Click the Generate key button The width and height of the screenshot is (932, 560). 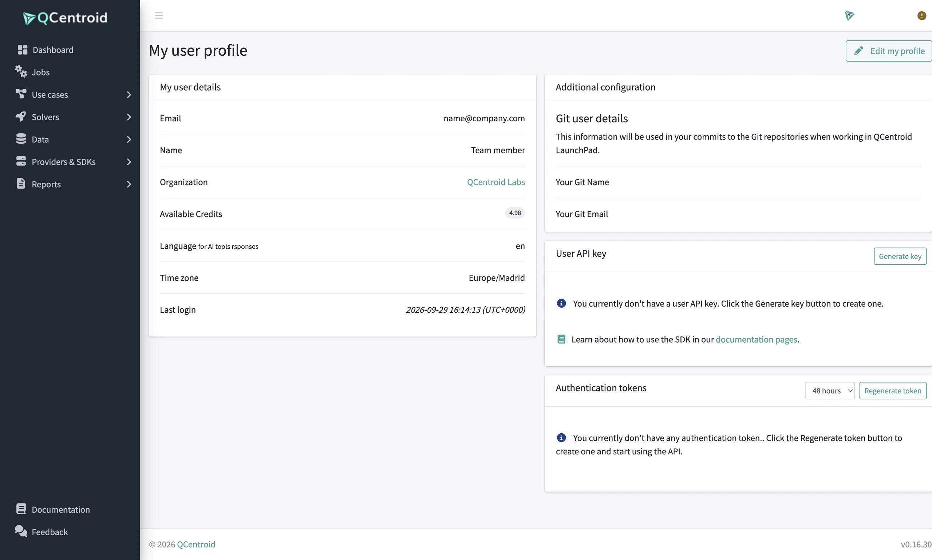[x=900, y=256]
